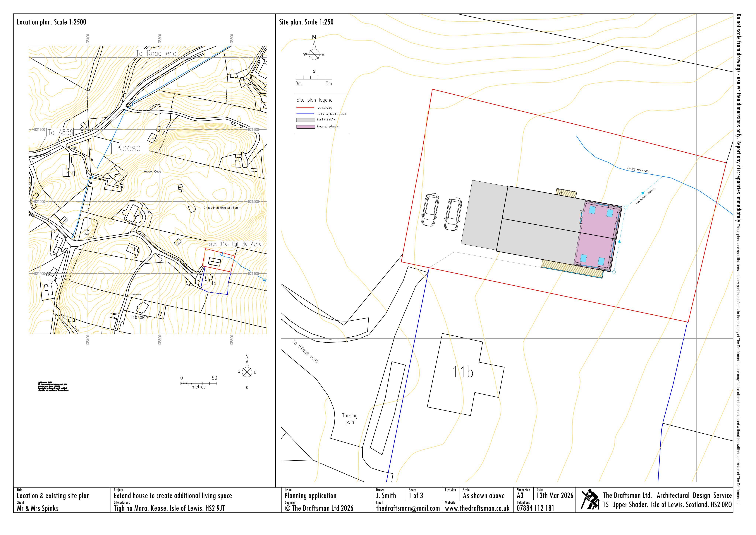Image resolution: width=756 pixels, height=535 pixels.
Task: Click the grey Existing Building legend swatch
Action: pyautogui.click(x=306, y=120)
